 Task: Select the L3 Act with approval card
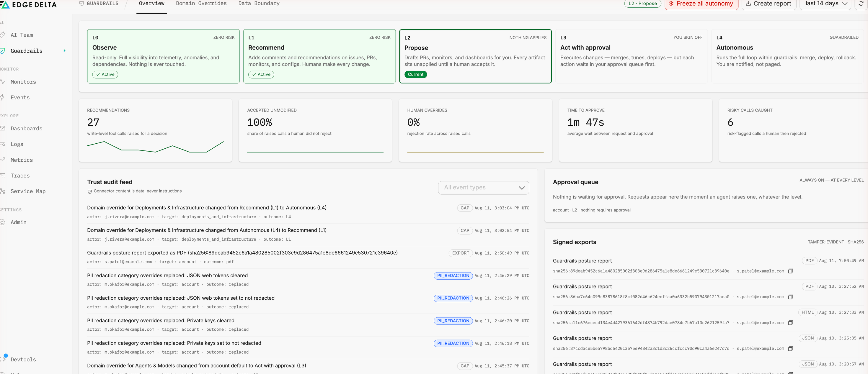pyautogui.click(x=631, y=56)
